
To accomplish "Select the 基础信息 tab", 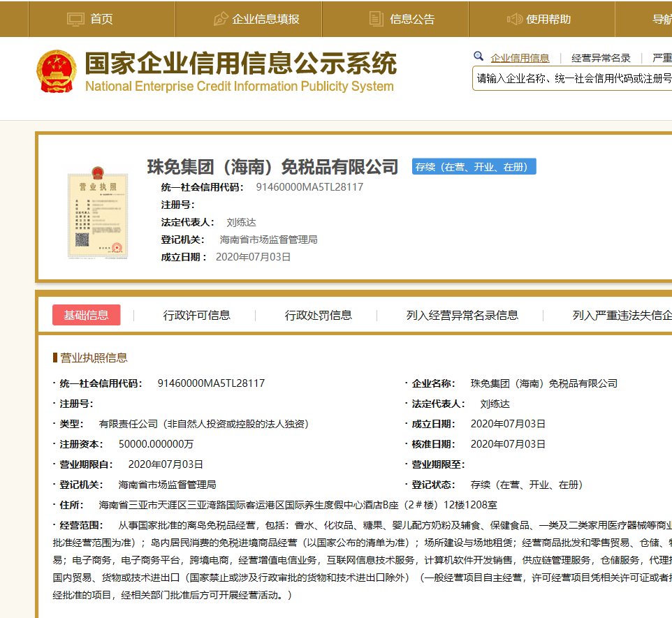I will [x=87, y=315].
